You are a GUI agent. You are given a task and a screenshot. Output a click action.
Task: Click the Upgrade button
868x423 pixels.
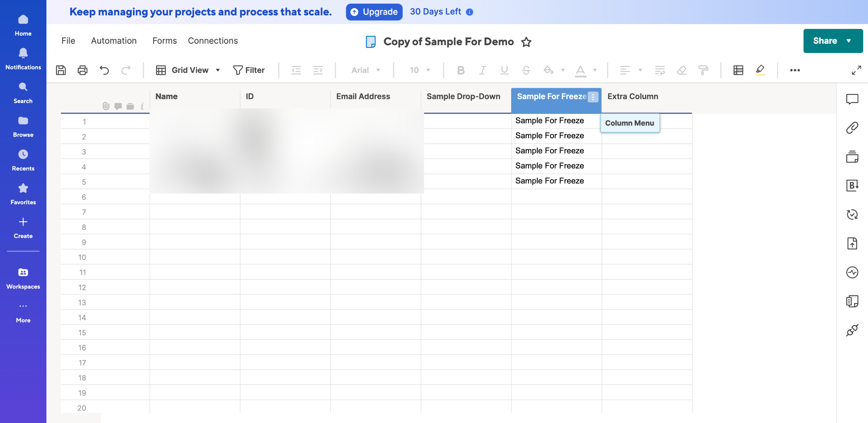click(x=374, y=12)
